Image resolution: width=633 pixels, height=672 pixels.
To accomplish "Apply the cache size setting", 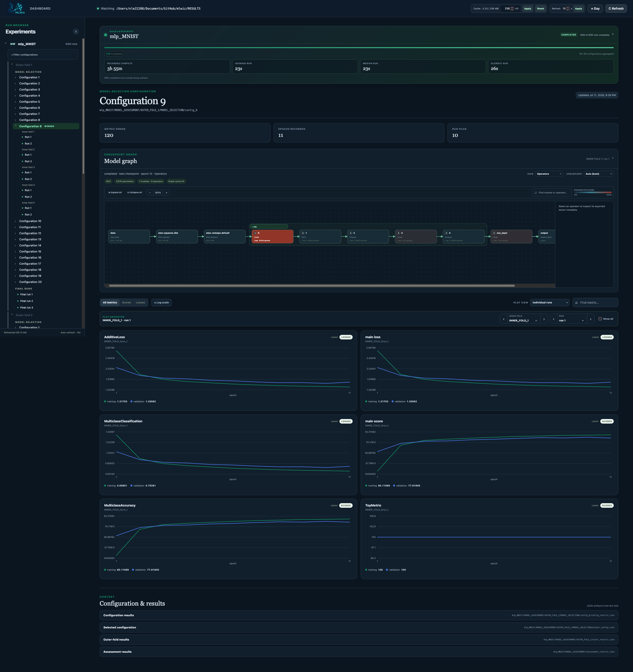I will click(528, 8).
